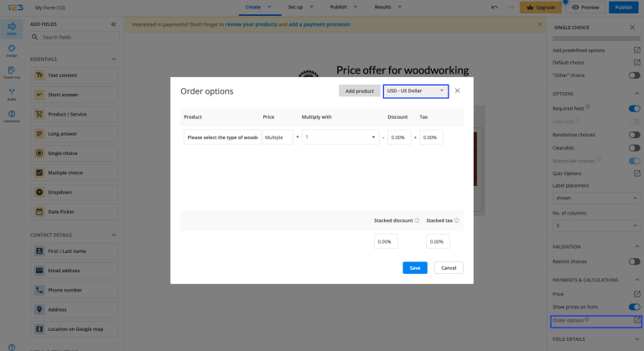The height and width of the screenshot is (351, 644).
Task: Toggle Button-like choices switch
Action: (634, 161)
